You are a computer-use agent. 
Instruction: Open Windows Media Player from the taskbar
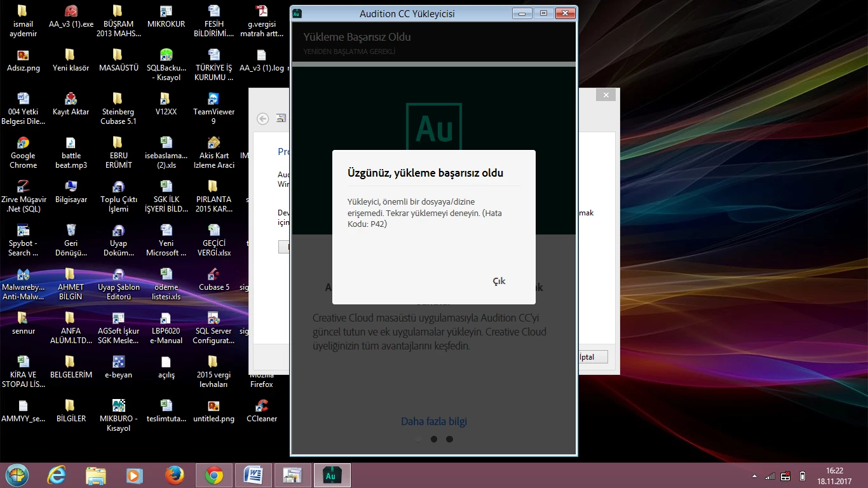click(x=135, y=475)
